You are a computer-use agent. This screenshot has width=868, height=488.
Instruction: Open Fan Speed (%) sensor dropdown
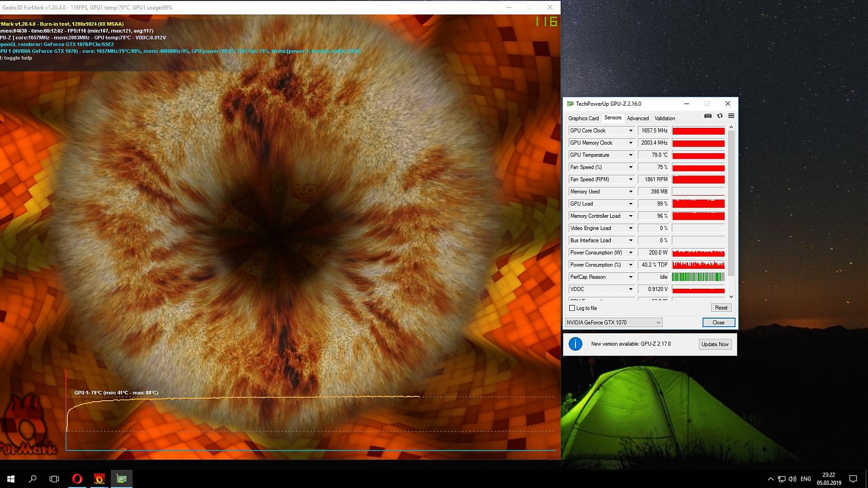click(x=630, y=167)
